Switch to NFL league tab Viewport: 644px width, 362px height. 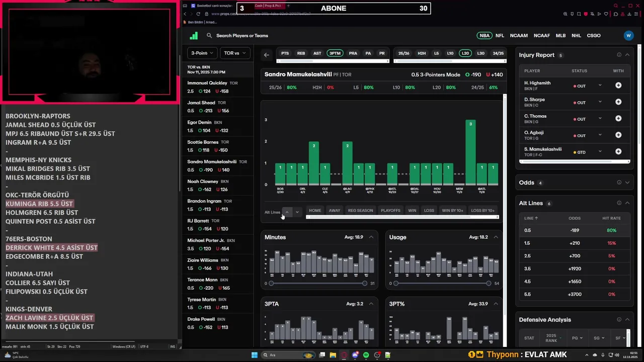pyautogui.click(x=500, y=36)
